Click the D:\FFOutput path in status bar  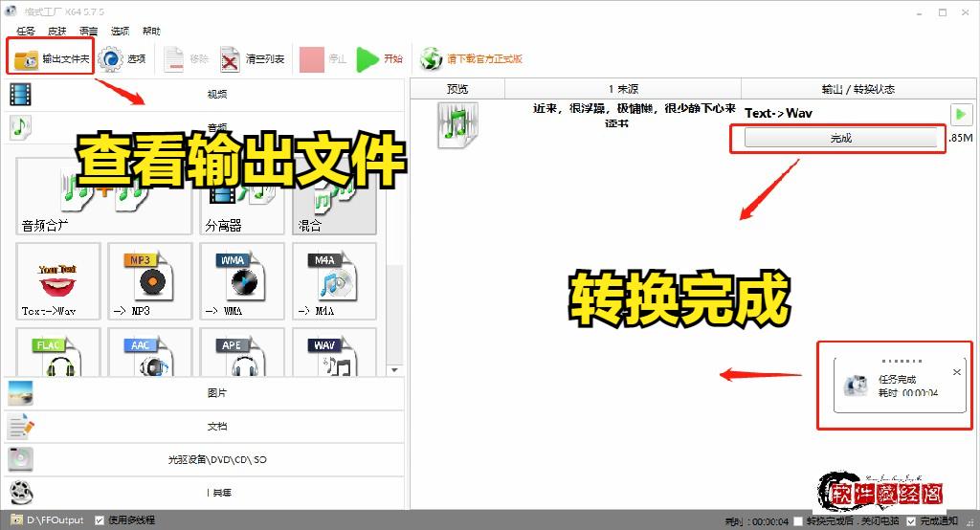[x=55, y=520]
